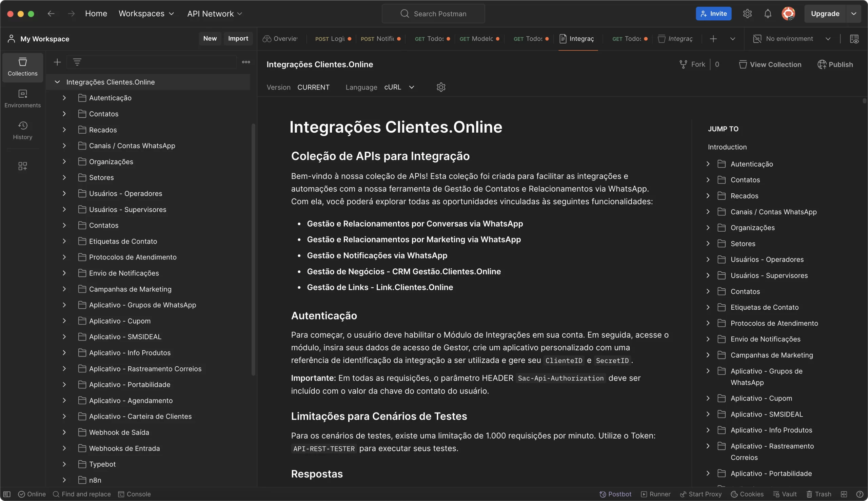Viewport: 868px width, 501px height.
Task: Toggle the sidebar from status bar icon
Action: (7, 494)
